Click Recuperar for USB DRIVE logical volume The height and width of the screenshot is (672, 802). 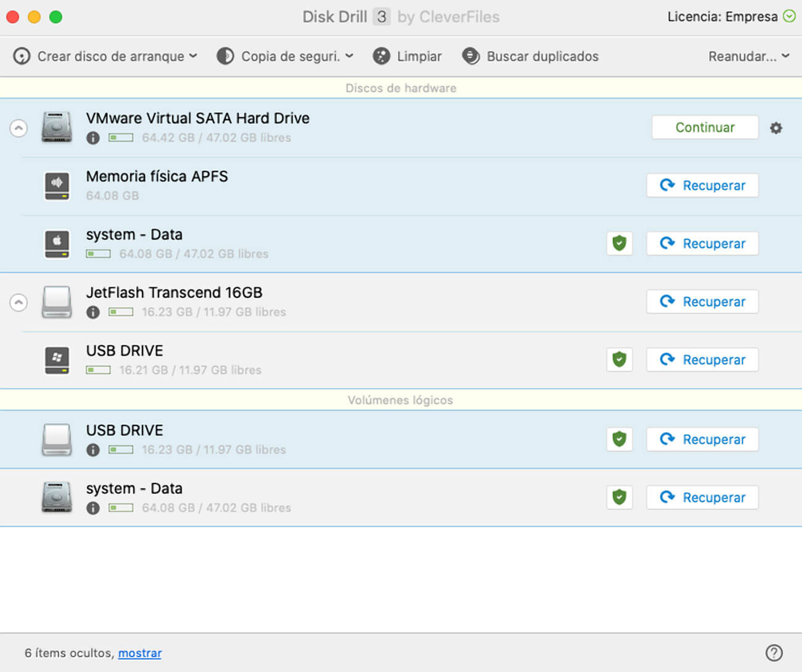702,439
